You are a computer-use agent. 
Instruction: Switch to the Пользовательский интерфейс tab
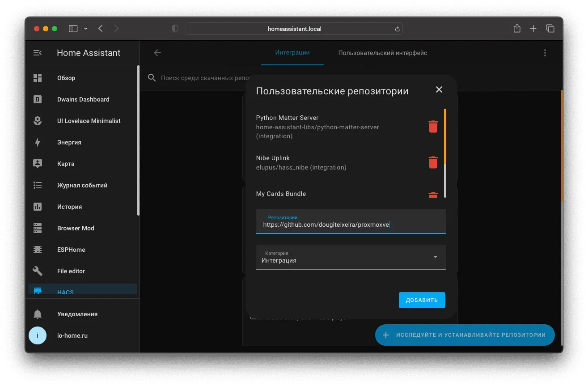pos(383,53)
